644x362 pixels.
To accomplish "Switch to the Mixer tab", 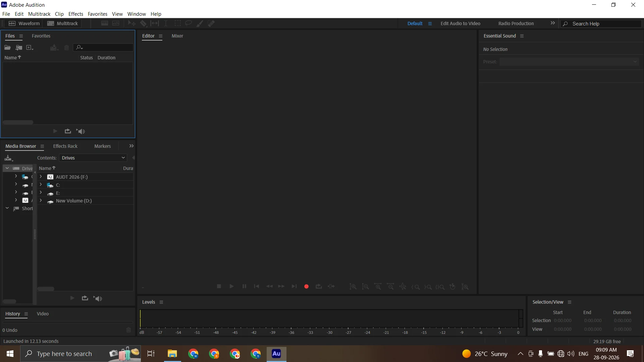I will (x=177, y=36).
